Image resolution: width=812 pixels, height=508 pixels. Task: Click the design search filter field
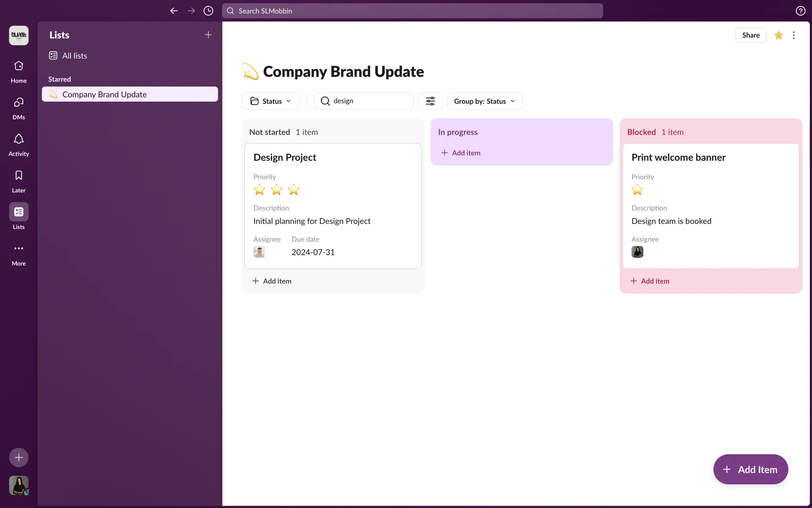click(368, 101)
